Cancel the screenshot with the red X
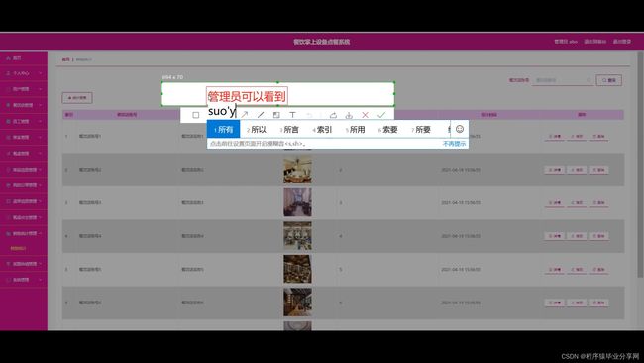Screen dimensions: 644x363 point(365,115)
